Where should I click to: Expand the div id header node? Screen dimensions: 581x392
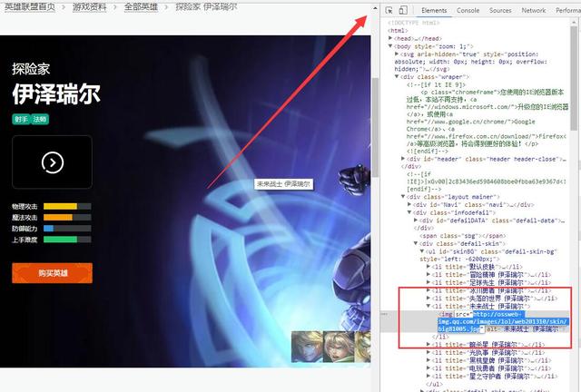pyautogui.click(x=403, y=159)
